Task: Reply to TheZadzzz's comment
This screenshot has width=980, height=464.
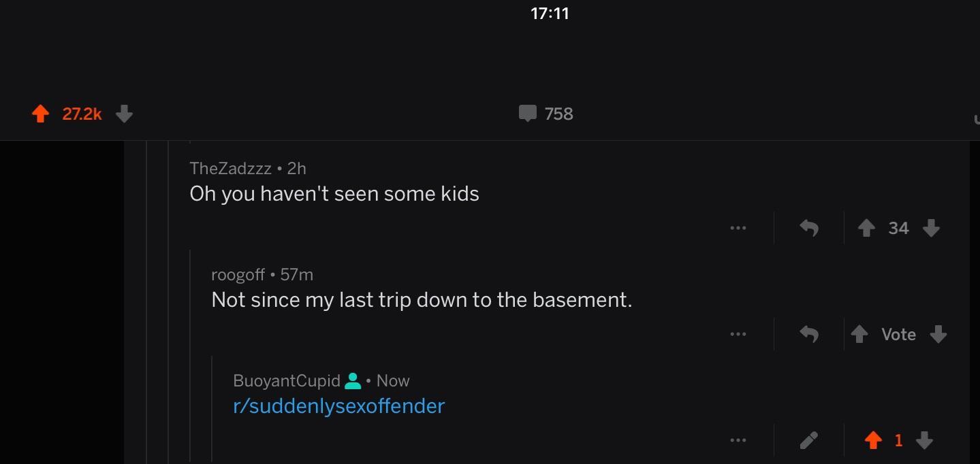Action: pos(808,229)
